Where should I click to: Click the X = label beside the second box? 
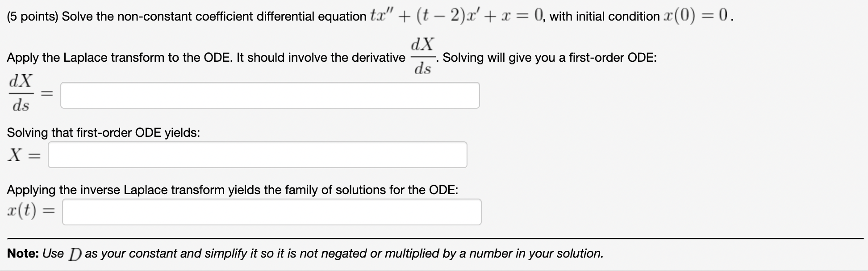[23, 156]
